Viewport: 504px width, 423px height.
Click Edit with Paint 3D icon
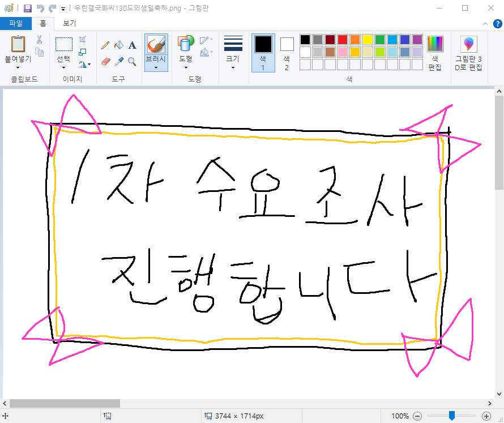click(x=468, y=44)
